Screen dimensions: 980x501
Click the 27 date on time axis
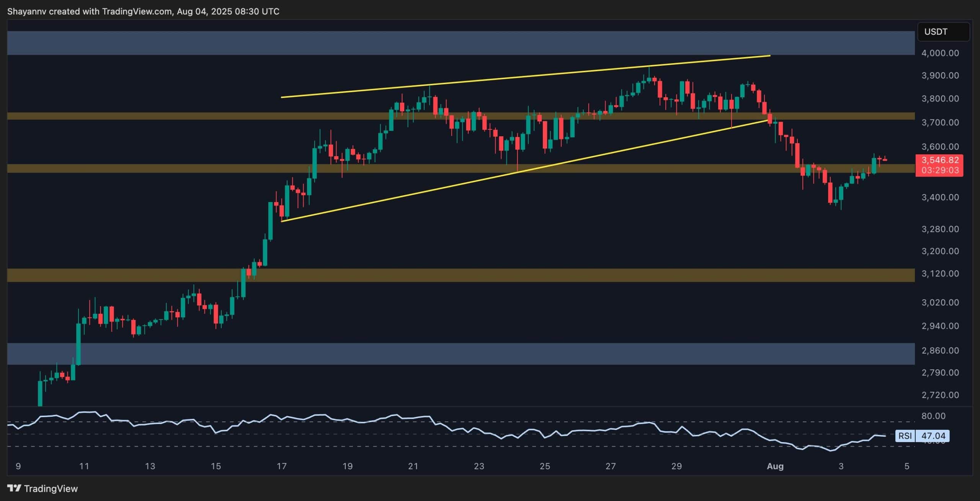[x=611, y=466]
